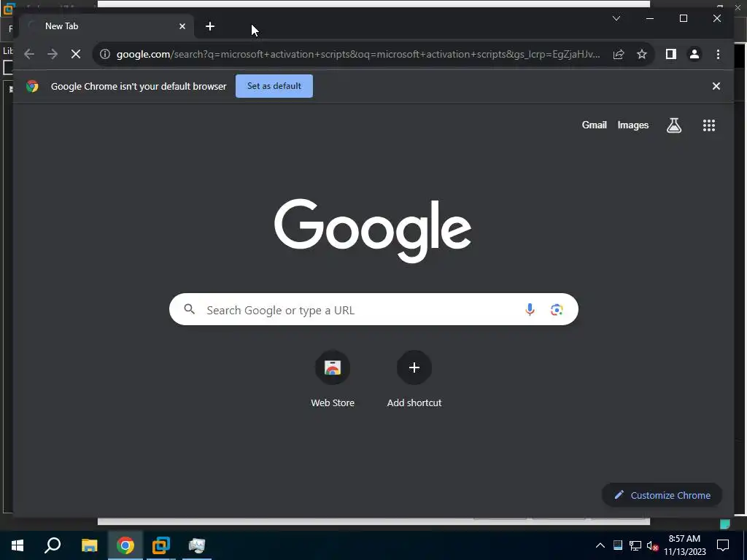Open File Explorer from taskbar
This screenshot has height=560, width=747.
coord(89,545)
